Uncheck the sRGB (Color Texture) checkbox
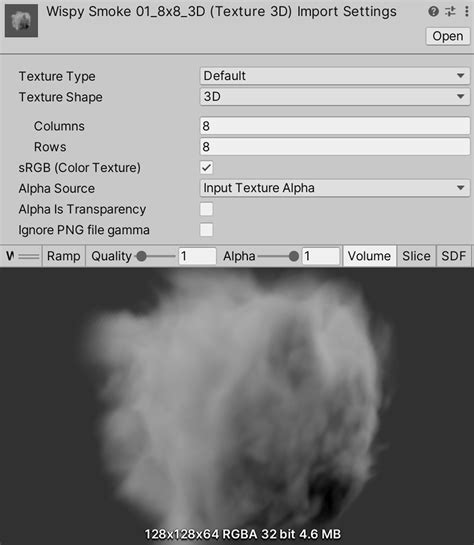Viewport: 474px width, 545px height. [206, 168]
